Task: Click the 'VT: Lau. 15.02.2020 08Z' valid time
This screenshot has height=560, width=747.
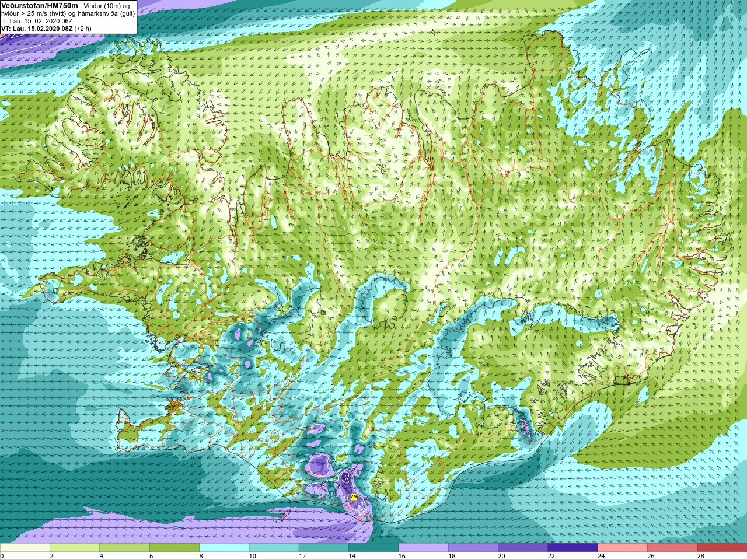Action: [x=36, y=28]
